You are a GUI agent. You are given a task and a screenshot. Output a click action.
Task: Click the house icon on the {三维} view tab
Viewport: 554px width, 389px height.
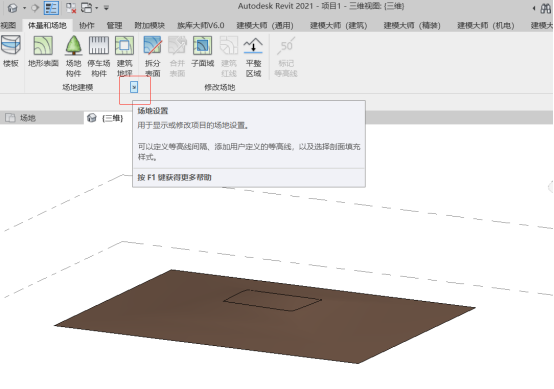pyautogui.click(x=92, y=118)
